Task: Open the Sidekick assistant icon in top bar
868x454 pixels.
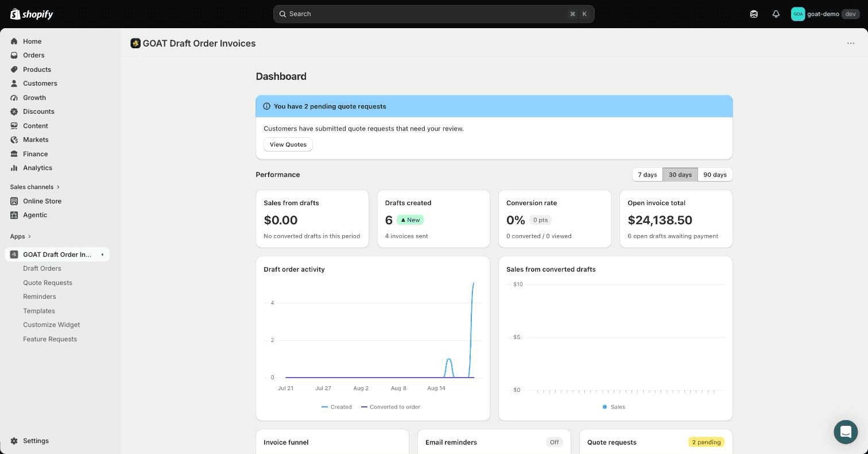Action: (x=754, y=14)
